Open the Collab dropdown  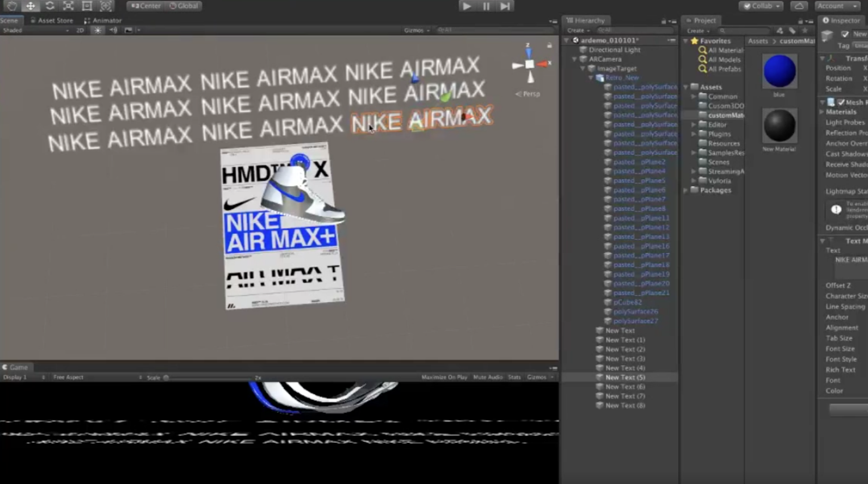pyautogui.click(x=761, y=6)
